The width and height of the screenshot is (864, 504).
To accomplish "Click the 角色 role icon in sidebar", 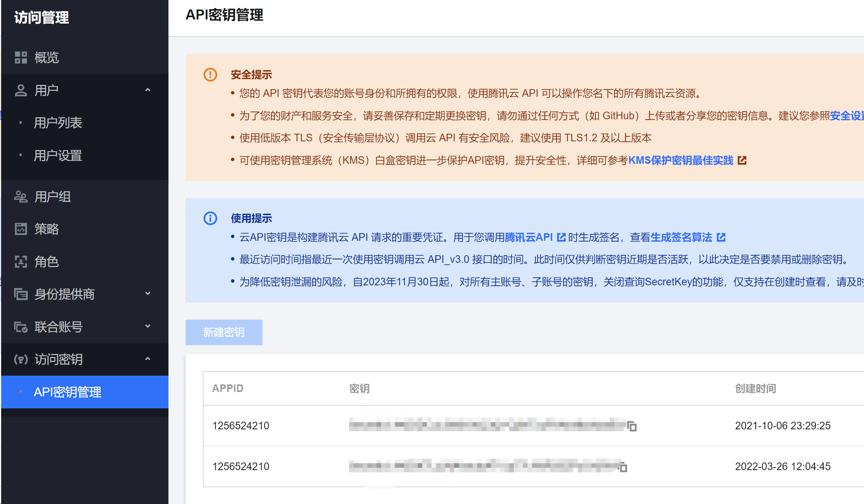I will coord(21,262).
